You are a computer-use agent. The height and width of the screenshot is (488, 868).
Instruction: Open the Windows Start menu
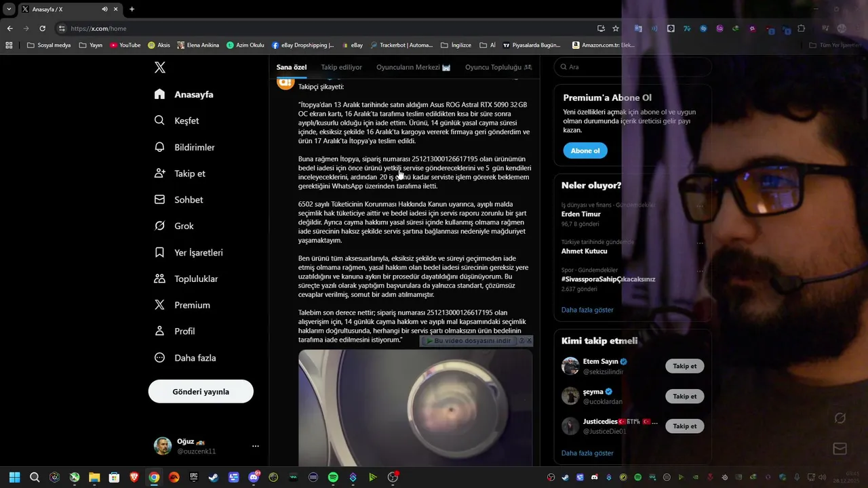pyautogui.click(x=15, y=477)
